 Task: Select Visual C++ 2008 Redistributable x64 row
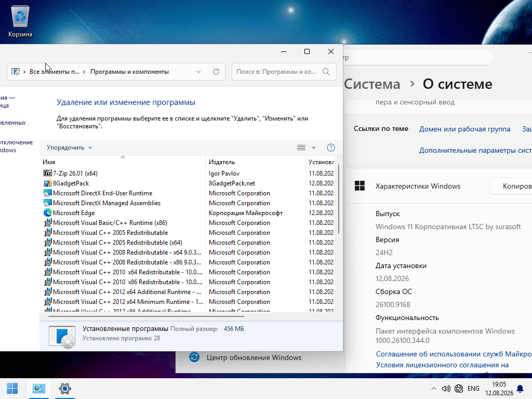[188, 252]
